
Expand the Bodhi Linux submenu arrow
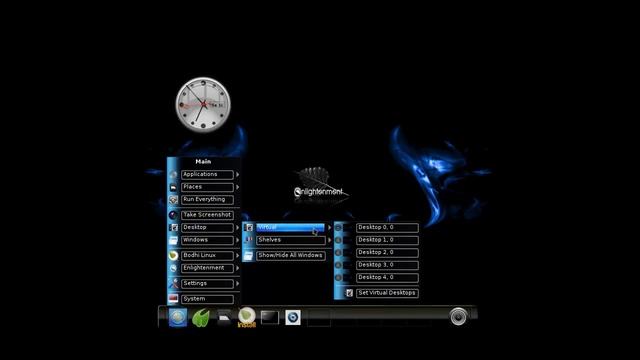[237, 256]
